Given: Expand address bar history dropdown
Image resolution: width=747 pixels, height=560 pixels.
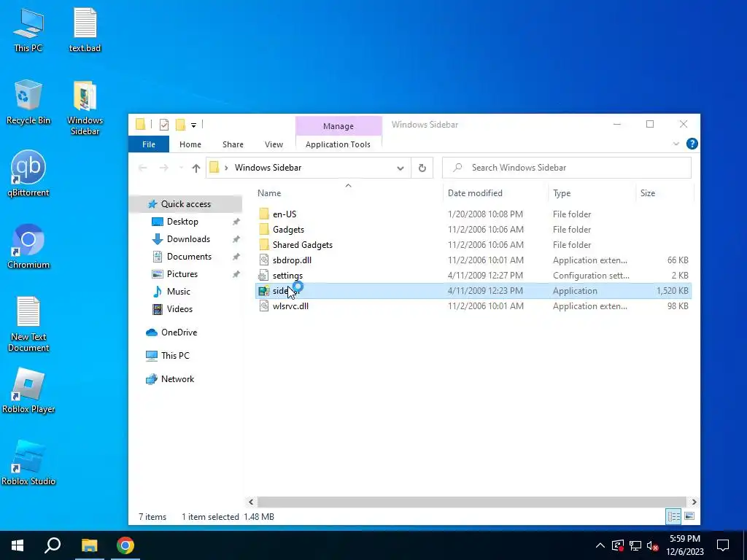Looking at the screenshot, I should click(x=400, y=168).
